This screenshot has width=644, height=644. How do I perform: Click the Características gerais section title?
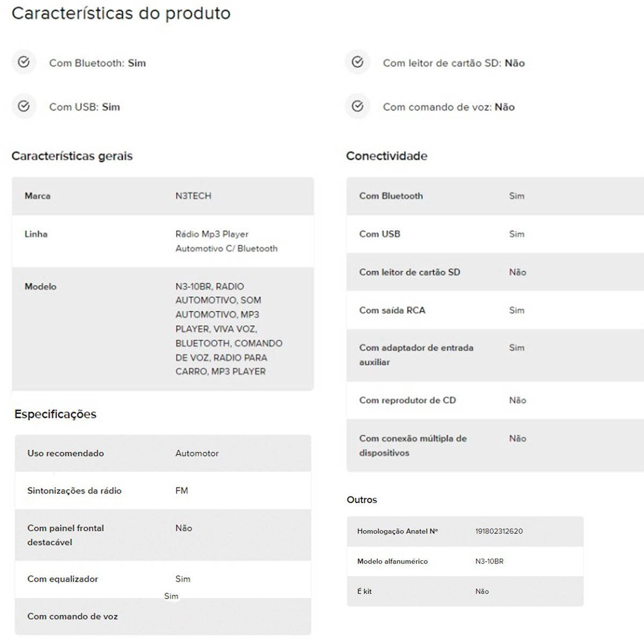72,156
